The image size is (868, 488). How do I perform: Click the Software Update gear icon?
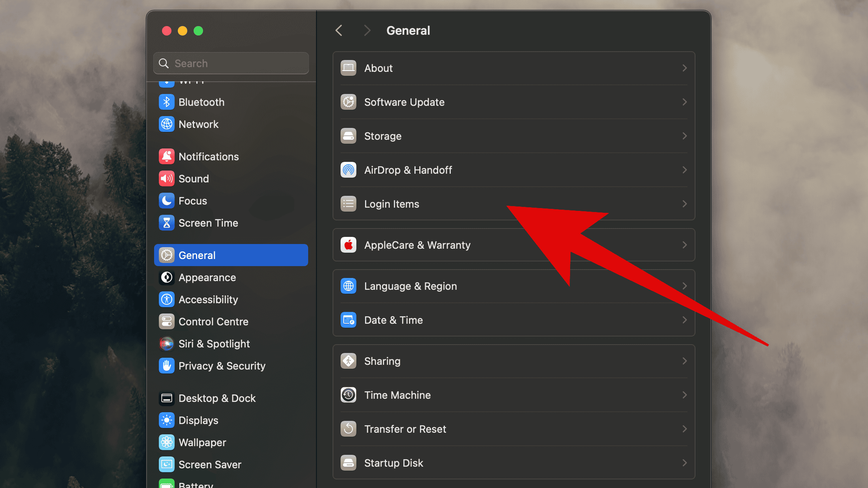click(348, 102)
